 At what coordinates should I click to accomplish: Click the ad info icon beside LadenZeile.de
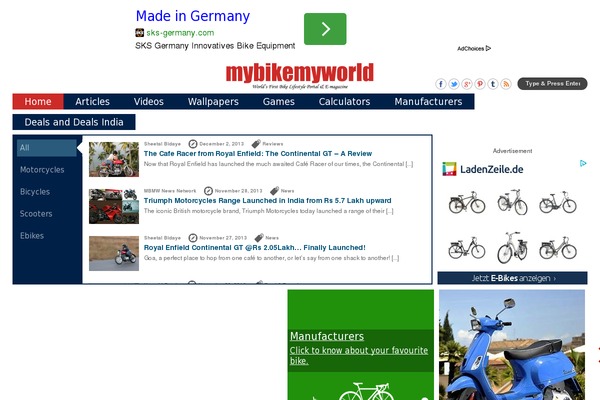point(583,163)
